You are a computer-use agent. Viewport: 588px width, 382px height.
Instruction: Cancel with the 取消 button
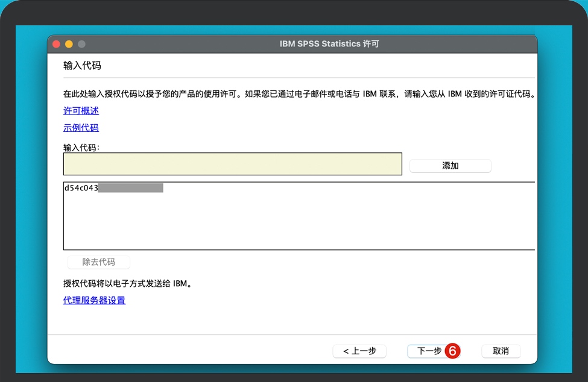click(x=501, y=351)
